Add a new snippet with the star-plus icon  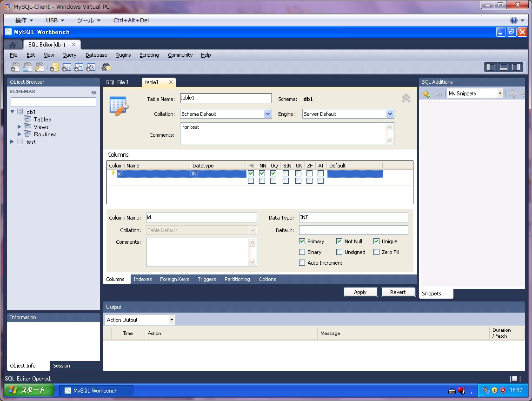pyautogui.click(x=426, y=94)
